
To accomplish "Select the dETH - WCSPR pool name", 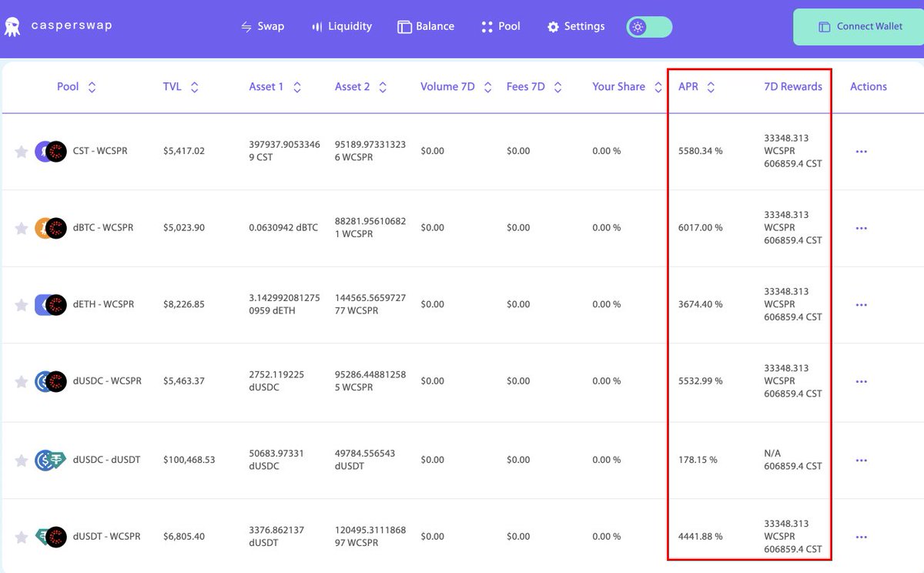I will click(x=103, y=304).
